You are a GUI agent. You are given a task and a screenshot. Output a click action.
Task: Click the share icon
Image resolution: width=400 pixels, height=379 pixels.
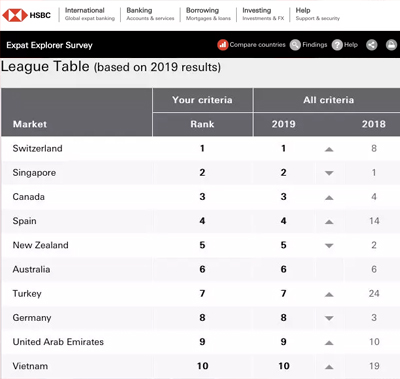372,45
